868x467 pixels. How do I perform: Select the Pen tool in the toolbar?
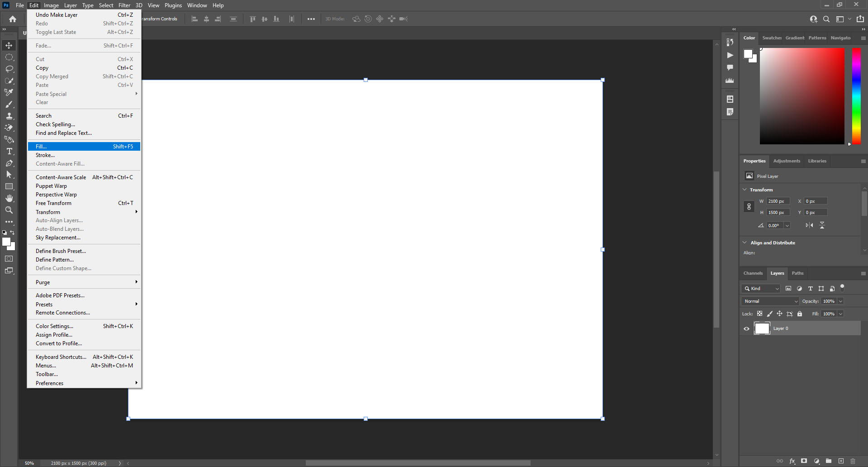(x=9, y=163)
